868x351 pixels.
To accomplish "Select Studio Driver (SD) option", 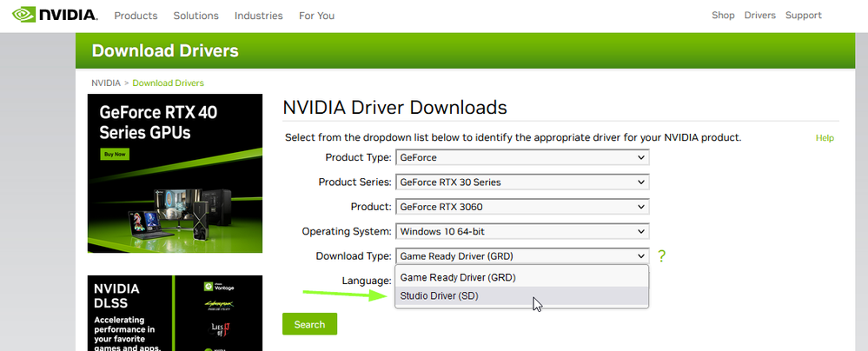I will coord(439,296).
